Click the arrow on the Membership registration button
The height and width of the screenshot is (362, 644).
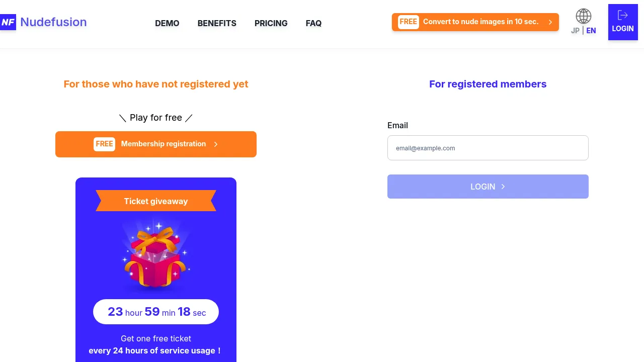tap(216, 144)
